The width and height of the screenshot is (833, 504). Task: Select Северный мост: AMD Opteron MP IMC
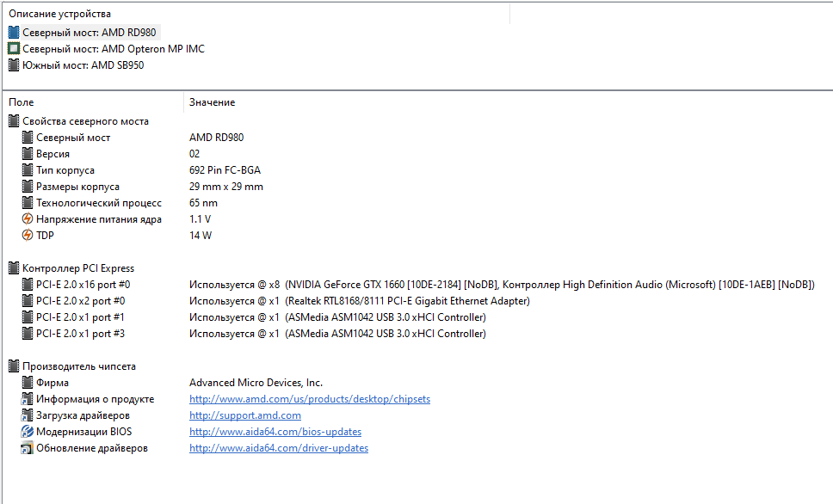click(113, 49)
